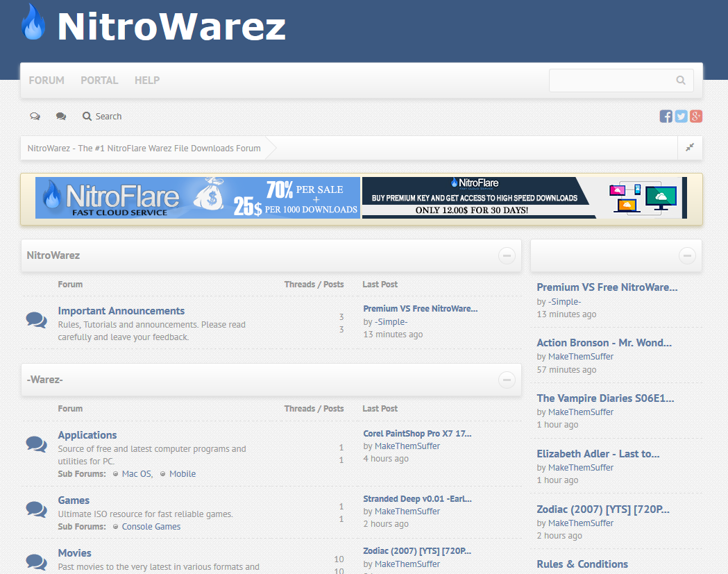Open the Applications forum link
Viewport: 728px width, 574px height.
pos(87,435)
